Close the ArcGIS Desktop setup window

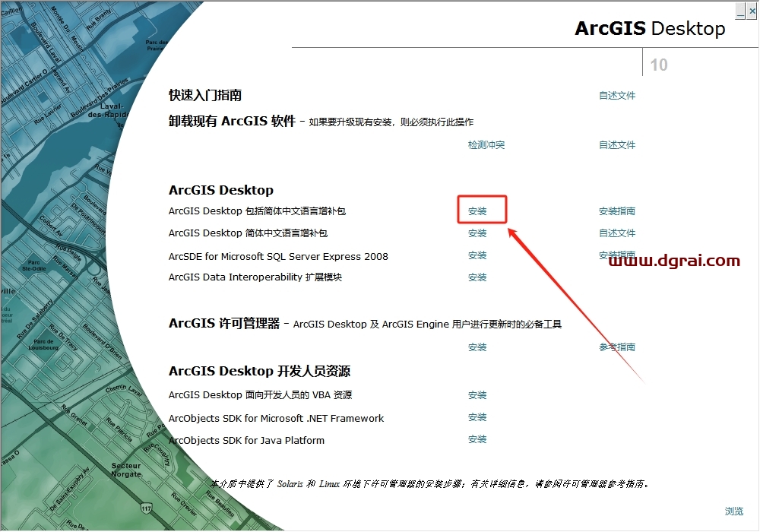coord(752,11)
